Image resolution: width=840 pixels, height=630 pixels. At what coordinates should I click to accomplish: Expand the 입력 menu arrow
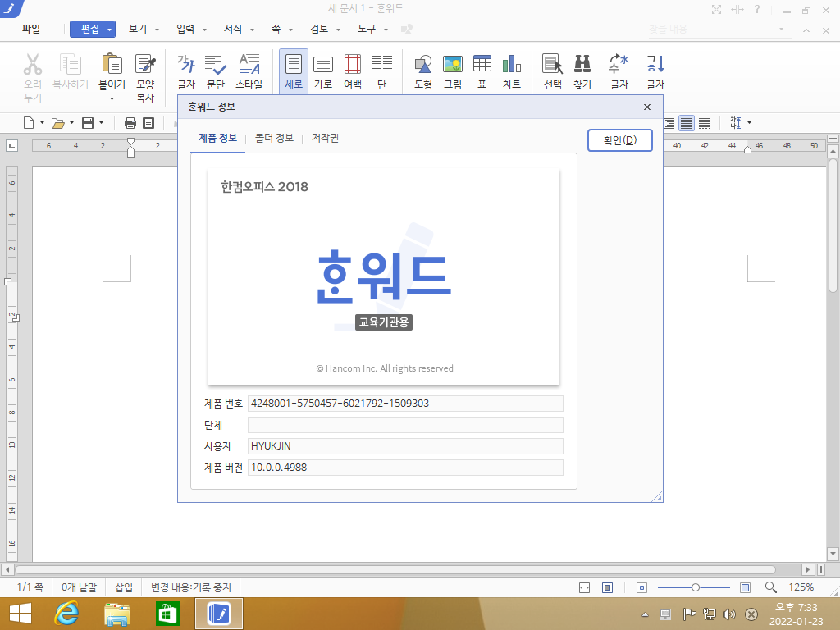(x=204, y=30)
